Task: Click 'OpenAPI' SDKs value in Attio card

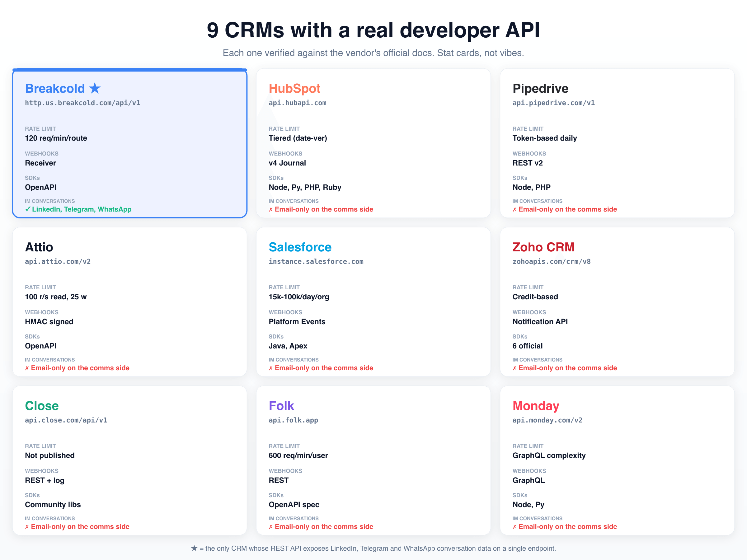Action: (41, 346)
